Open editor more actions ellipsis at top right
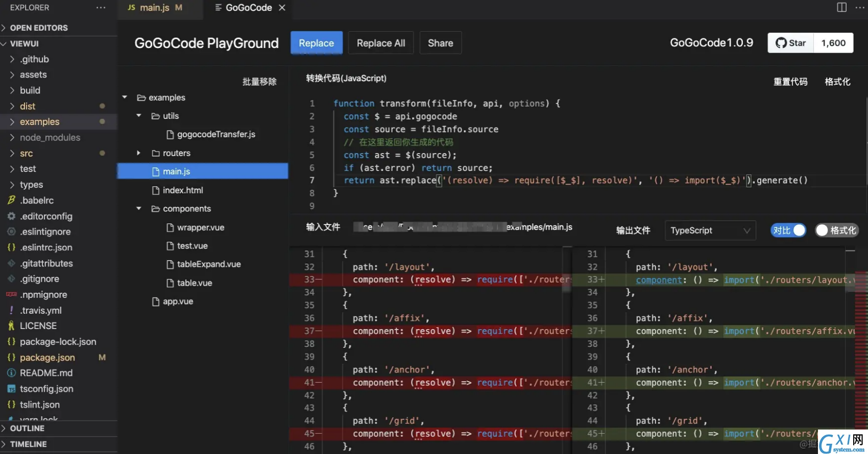 click(860, 7)
